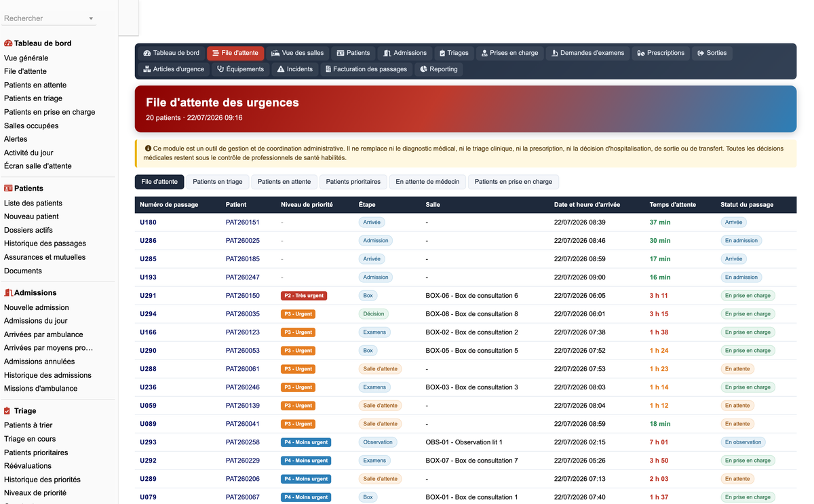814x504 pixels.
Task: Click the Prises en charge doctor icon
Action: (x=484, y=53)
